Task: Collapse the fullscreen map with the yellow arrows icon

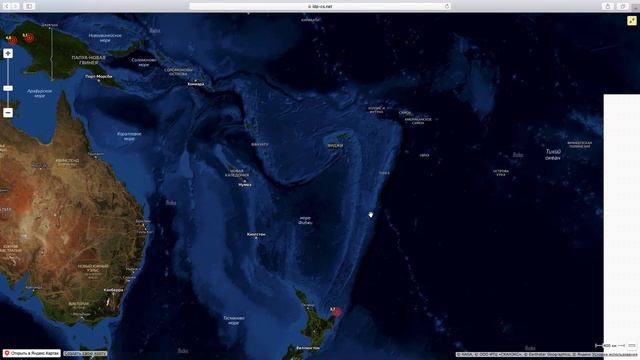Action: pyautogui.click(x=632, y=20)
